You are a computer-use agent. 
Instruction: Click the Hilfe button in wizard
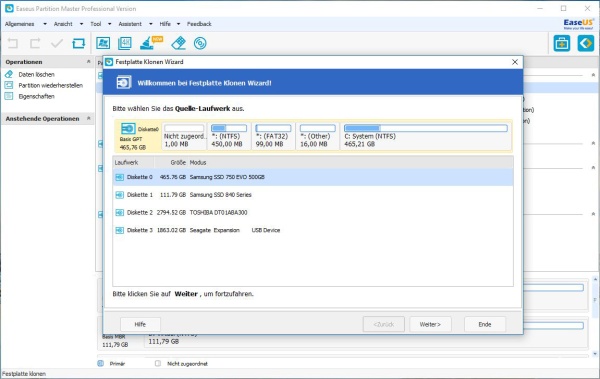coord(140,324)
